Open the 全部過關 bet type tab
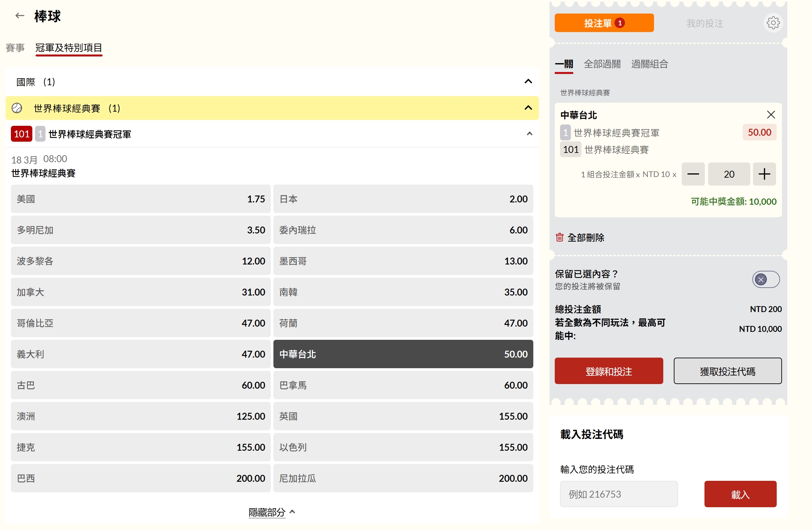Viewport: 812px width, 530px height. pyautogui.click(x=602, y=64)
